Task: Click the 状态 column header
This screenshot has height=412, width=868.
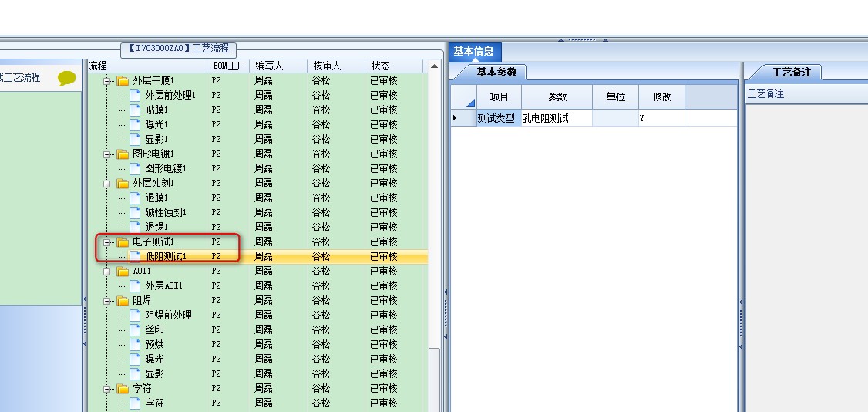Action: [394, 66]
